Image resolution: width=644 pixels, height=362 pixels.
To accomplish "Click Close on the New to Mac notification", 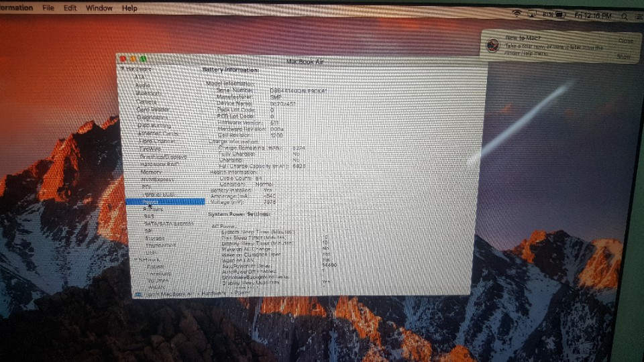I will 625,41.
